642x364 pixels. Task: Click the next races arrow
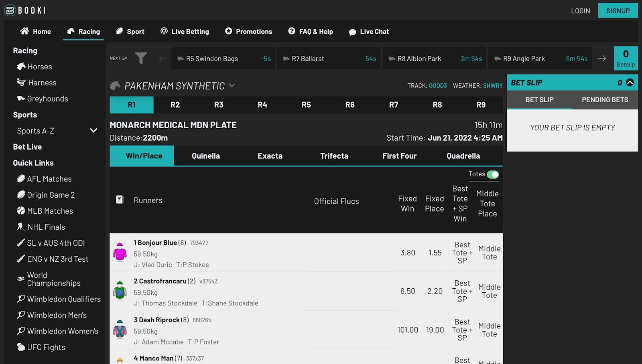(602, 58)
